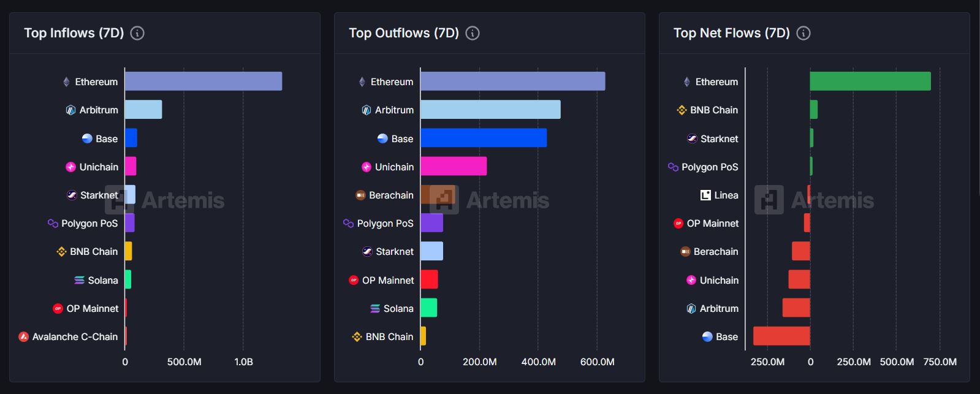Click the Base logo in Top Outflows

tap(382, 138)
